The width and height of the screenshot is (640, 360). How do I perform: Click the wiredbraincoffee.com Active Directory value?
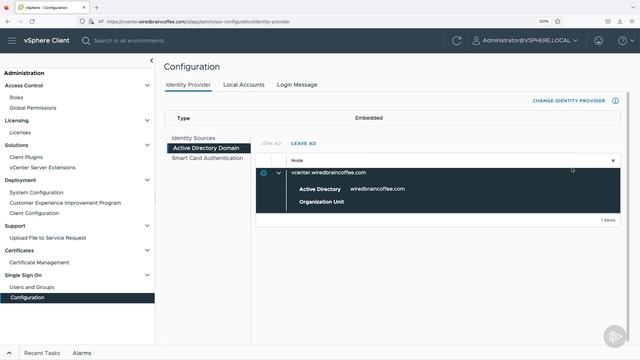[378, 189]
